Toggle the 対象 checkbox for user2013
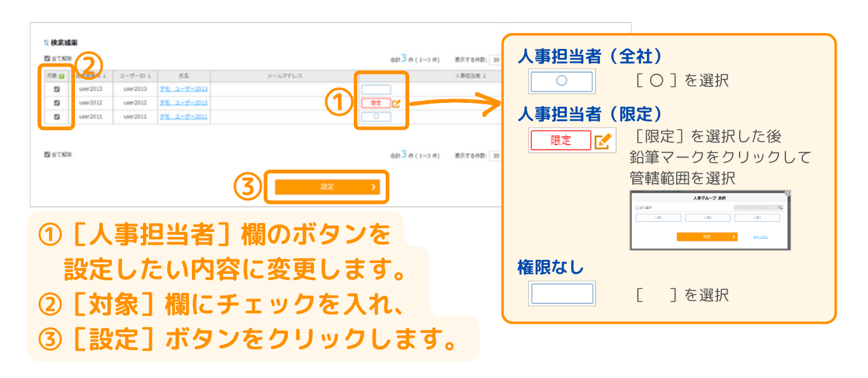868x378 pixels. (x=57, y=89)
